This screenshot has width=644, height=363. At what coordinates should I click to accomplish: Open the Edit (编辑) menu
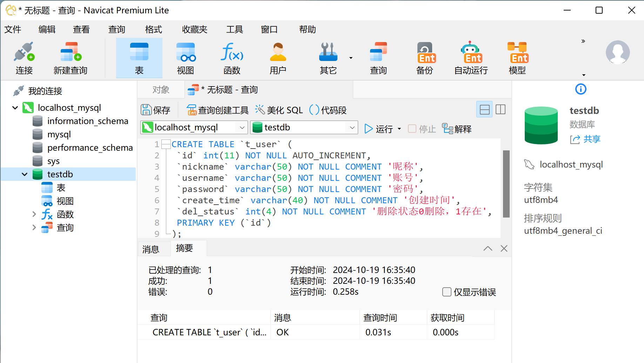[47, 29]
